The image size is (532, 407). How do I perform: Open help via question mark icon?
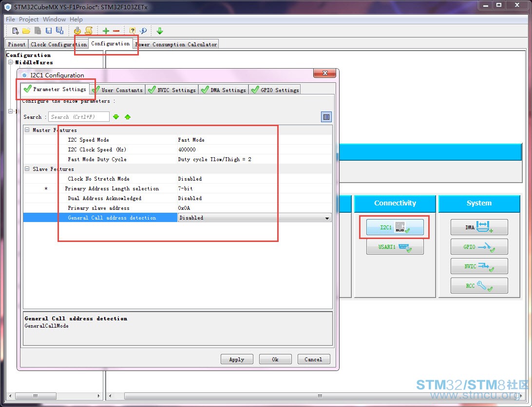click(x=133, y=31)
